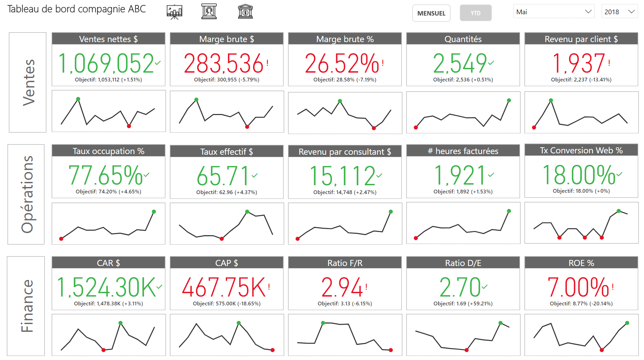Click red exclamation beside 26.52% value
The height and width of the screenshot is (360, 644).
pos(383,63)
